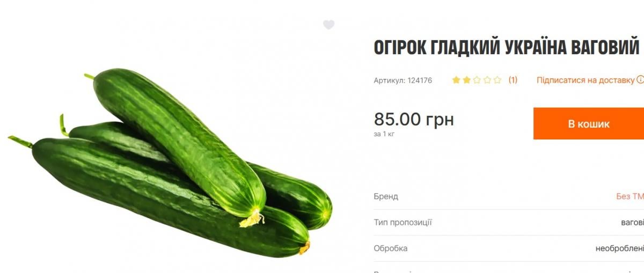The height and width of the screenshot is (273, 644).
Task: Click the Бренд attribute label
Action: (386, 196)
